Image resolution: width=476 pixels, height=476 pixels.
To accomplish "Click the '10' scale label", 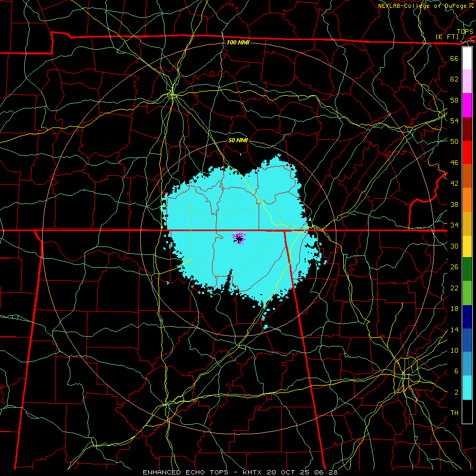I will (x=454, y=351).
